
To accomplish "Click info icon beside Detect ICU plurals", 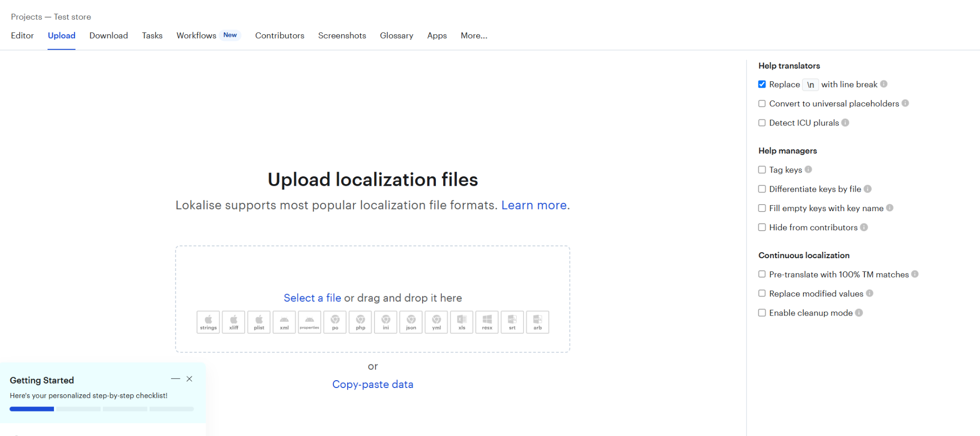I will coord(845,122).
